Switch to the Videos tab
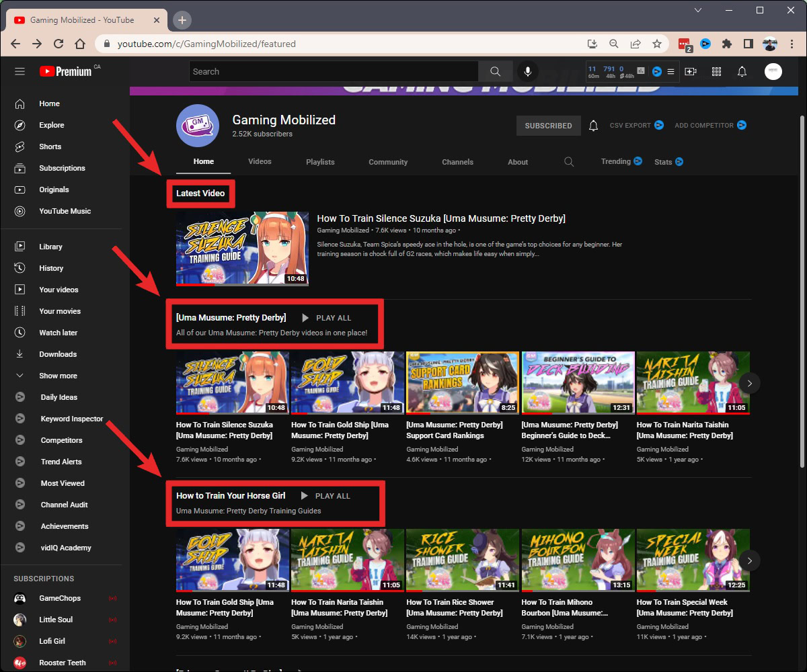This screenshot has height=672, width=807. [x=260, y=161]
